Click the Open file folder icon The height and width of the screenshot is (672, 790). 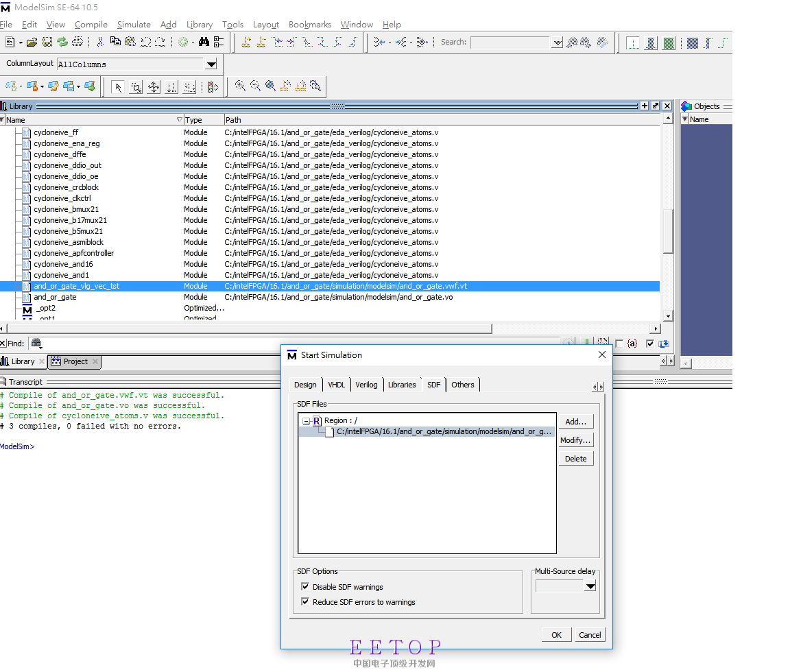pos(31,43)
